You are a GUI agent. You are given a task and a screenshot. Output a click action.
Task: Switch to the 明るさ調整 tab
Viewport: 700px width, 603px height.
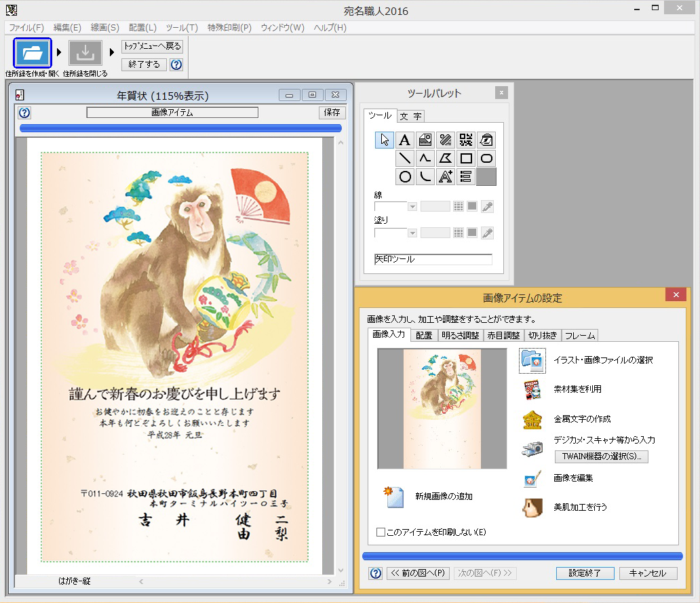461,336
